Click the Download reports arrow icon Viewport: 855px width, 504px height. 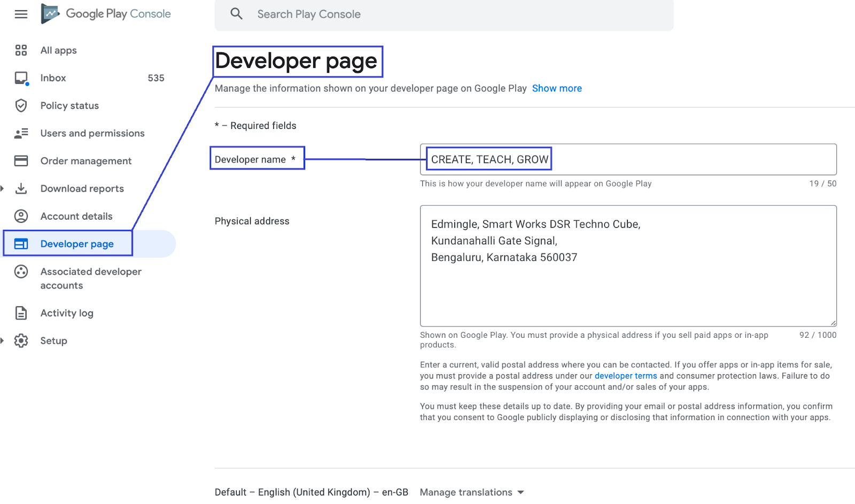(x=21, y=189)
